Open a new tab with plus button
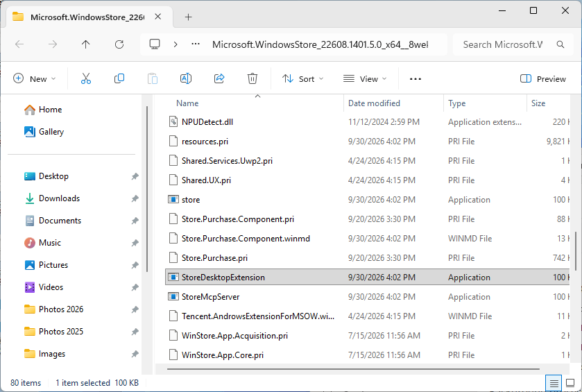The width and height of the screenshot is (582, 392). pos(189,17)
